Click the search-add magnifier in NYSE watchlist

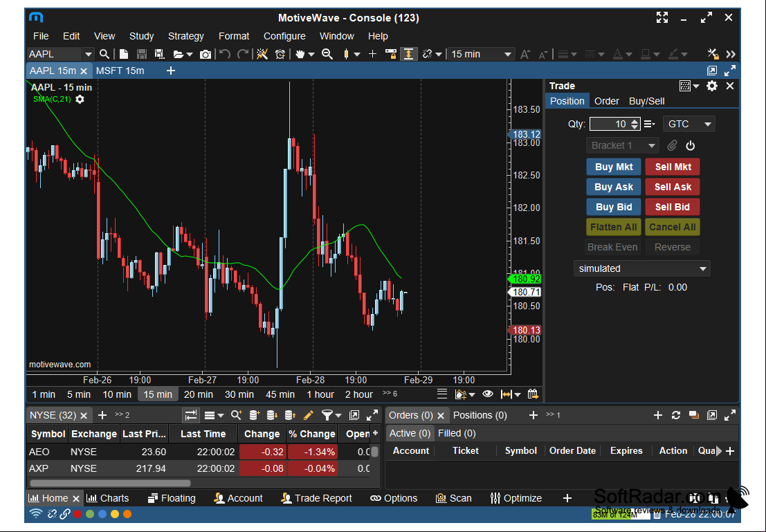coord(237,415)
